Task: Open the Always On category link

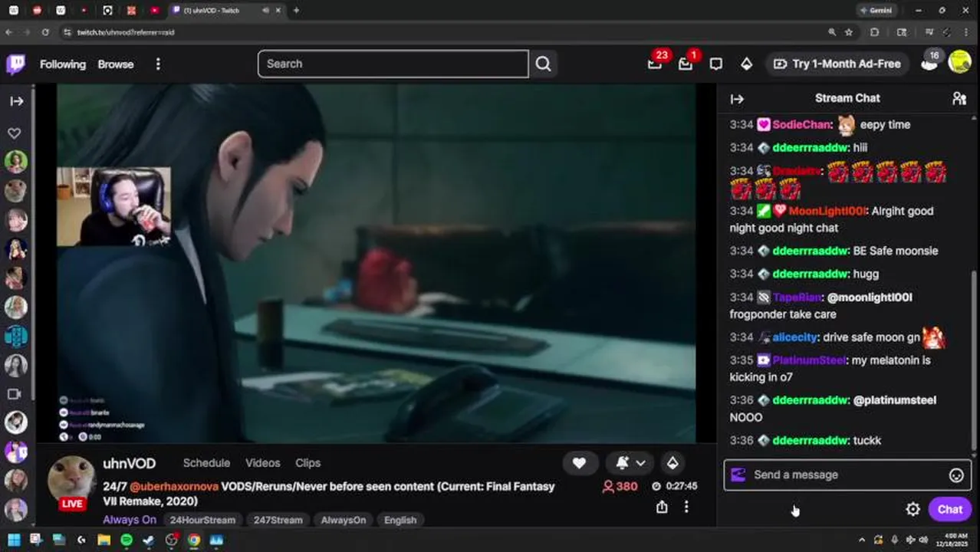Action: click(130, 520)
